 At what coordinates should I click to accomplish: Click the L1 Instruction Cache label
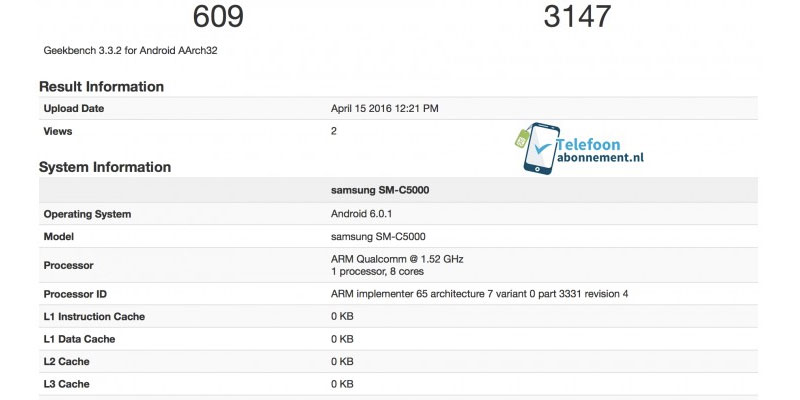(x=94, y=316)
